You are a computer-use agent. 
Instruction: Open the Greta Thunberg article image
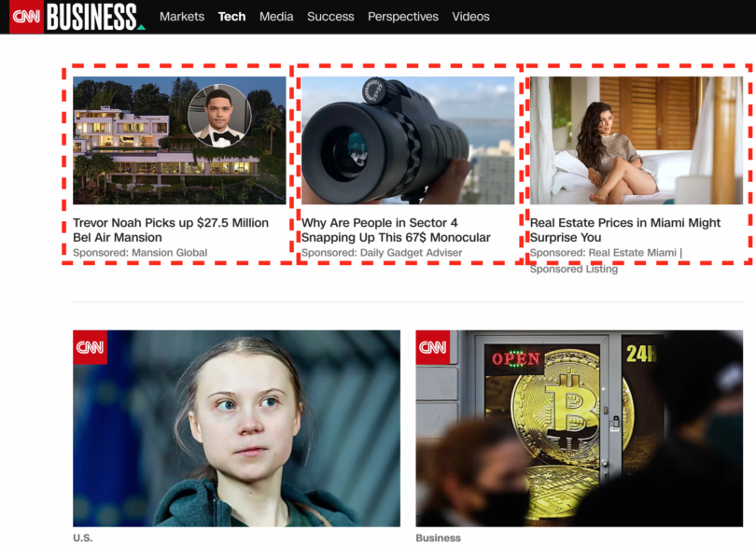coord(236,428)
